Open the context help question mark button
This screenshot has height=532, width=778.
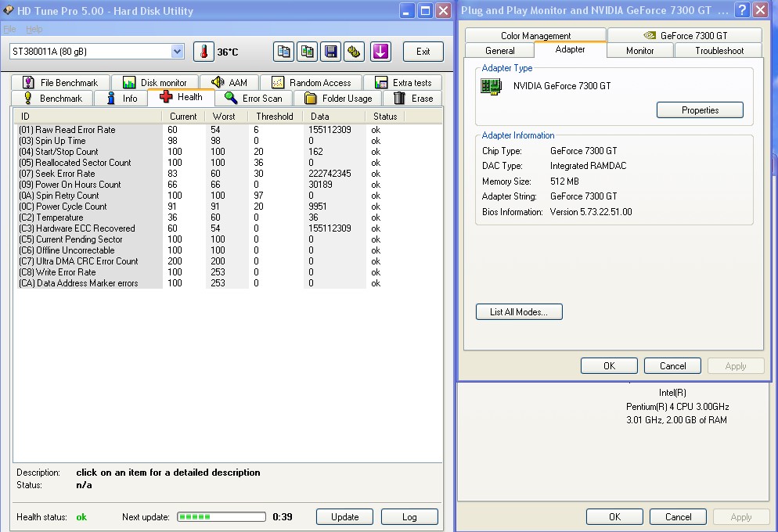pyautogui.click(x=742, y=10)
